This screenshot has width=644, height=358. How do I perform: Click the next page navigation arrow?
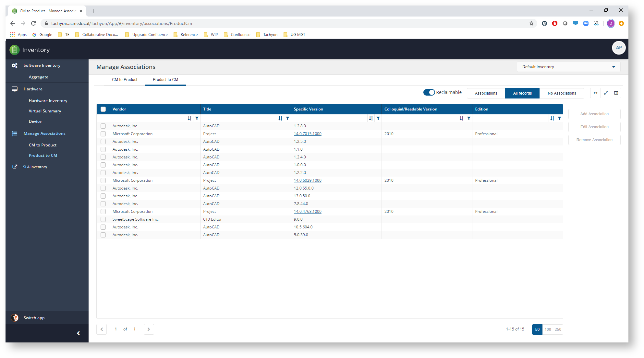tap(148, 329)
